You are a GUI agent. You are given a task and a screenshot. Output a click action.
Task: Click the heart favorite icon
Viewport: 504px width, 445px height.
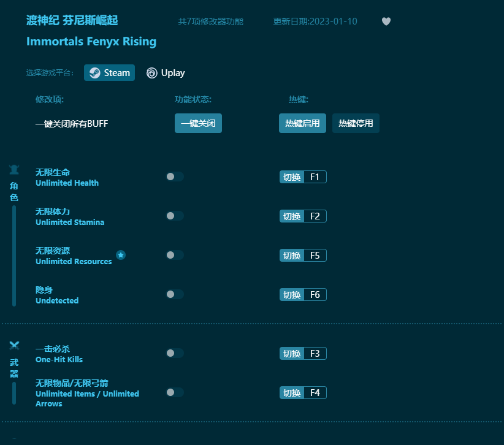click(x=386, y=21)
